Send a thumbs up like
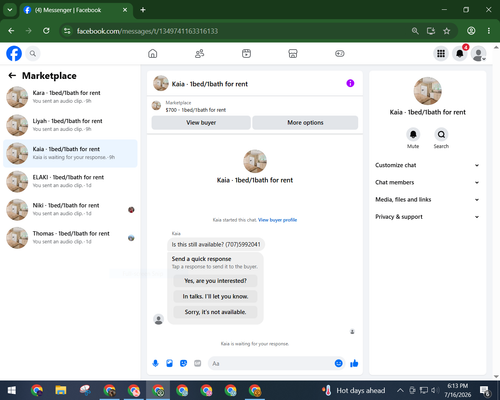The width and height of the screenshot is (500, 400). tap(354, 363)
